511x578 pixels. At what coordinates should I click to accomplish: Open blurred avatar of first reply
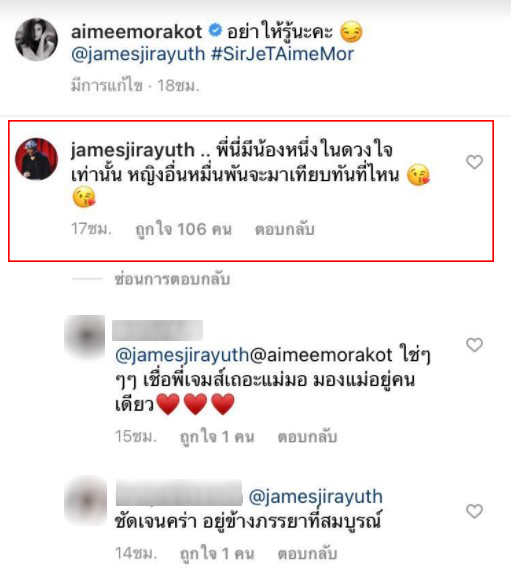tap(85, 336)
